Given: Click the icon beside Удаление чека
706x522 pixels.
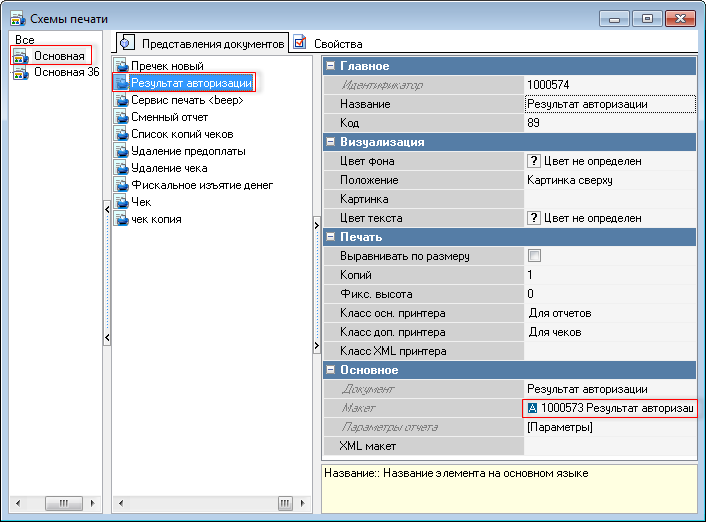Looking at the screenshot, I should tap(122, 168).
